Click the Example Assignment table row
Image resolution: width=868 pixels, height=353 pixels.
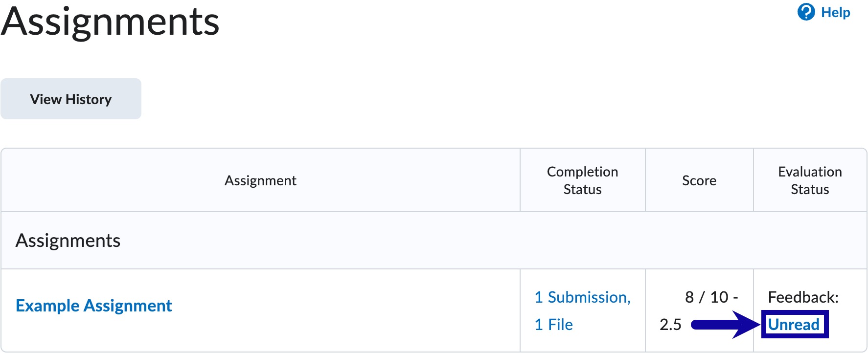(x=294, y=310)
